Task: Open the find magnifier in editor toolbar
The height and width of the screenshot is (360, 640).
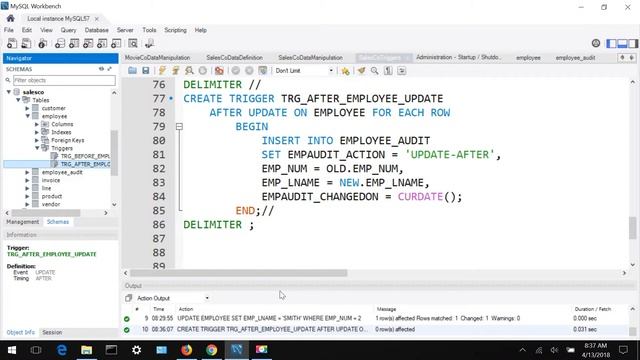Action: pos(375,71)
